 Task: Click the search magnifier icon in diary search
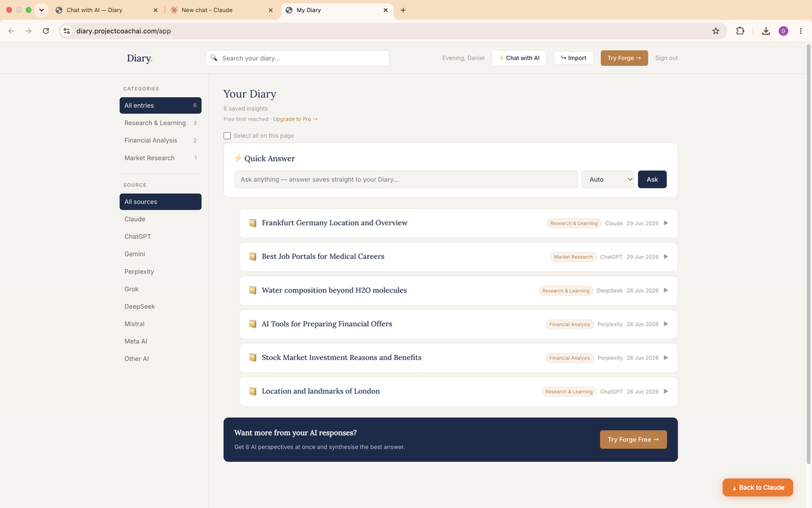tap(214, 58)
